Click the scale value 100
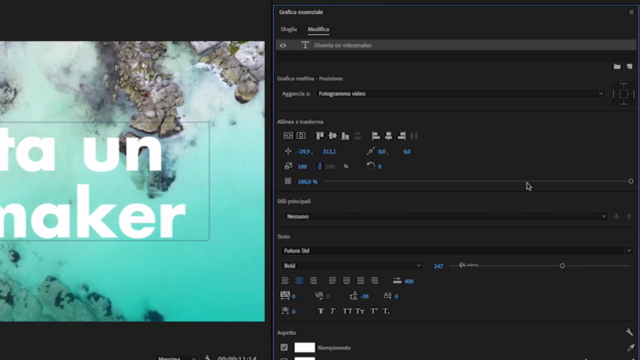 [302, 167]
